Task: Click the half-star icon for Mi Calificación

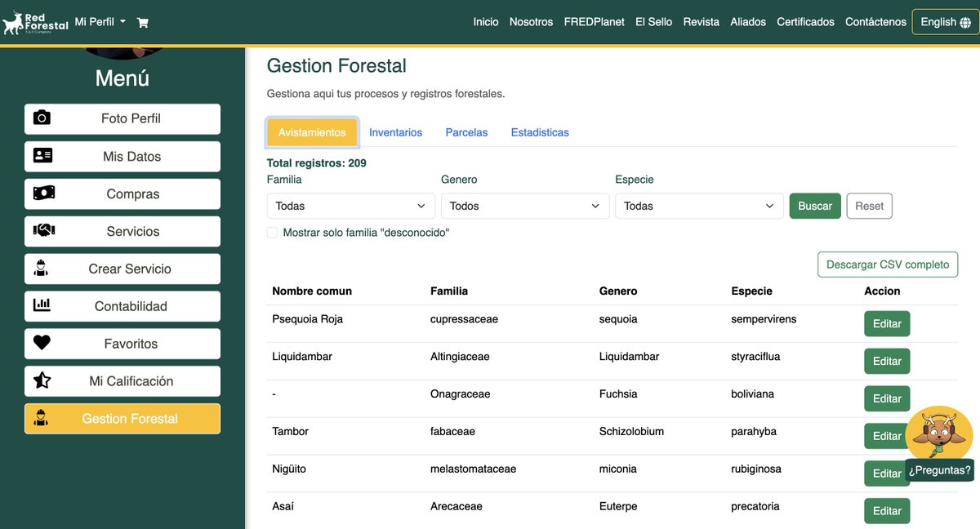Action: (x=42, y=380)
